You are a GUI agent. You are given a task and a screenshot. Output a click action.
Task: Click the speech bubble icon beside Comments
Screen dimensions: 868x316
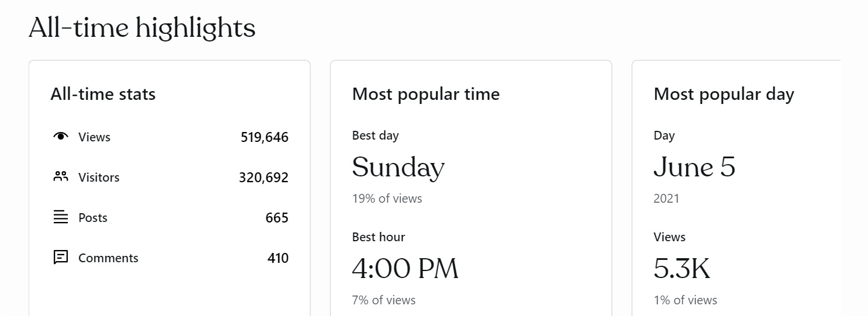click(x=61, y=258)
